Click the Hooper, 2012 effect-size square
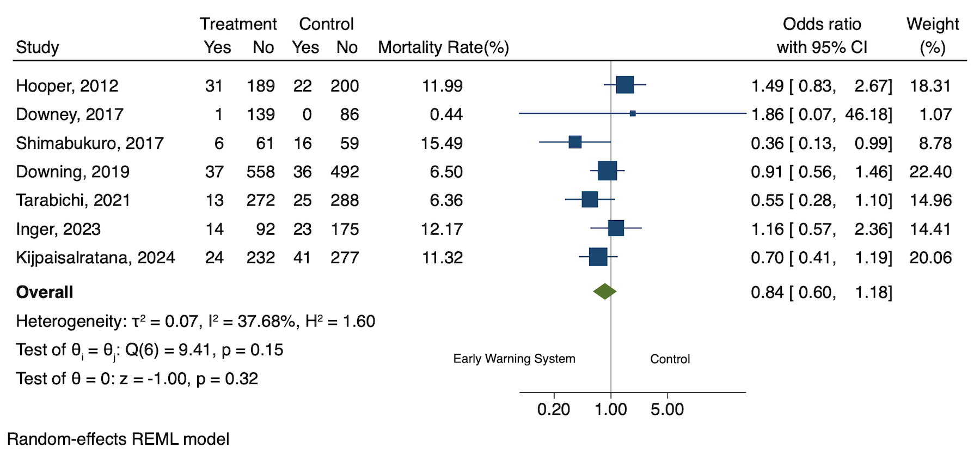980x454 pixels. (625, 85)
